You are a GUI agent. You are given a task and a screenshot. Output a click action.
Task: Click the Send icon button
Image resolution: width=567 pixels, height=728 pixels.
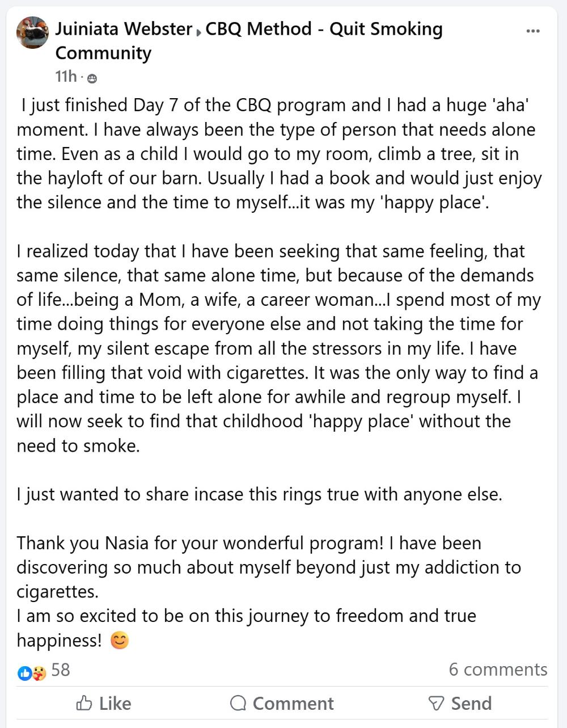435,704
